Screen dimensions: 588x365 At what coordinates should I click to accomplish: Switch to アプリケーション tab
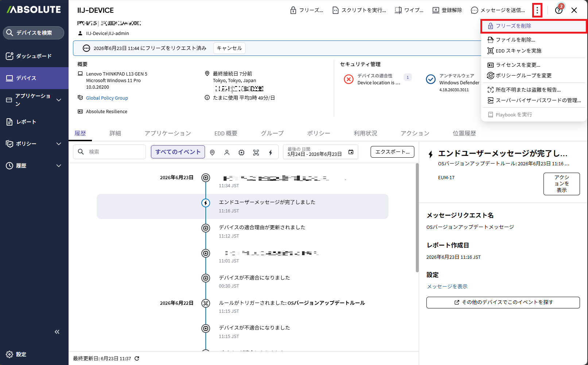(168, 134)
